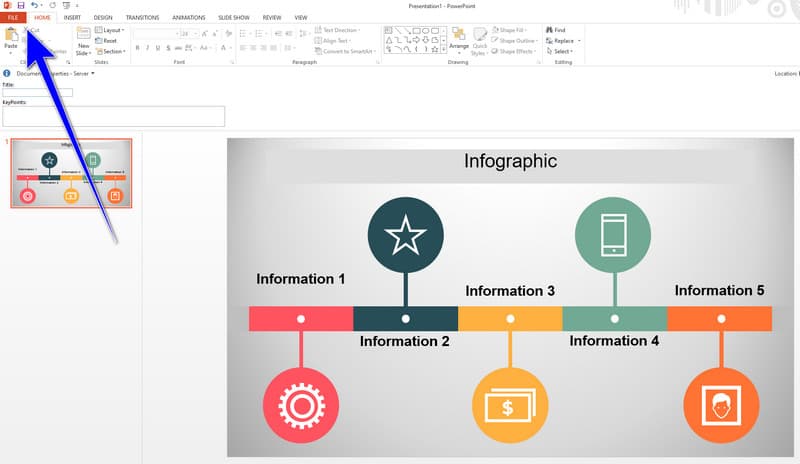Click the Document Properties info icon
This screenshot has height=464, width=800.
[x=7, y=74]
